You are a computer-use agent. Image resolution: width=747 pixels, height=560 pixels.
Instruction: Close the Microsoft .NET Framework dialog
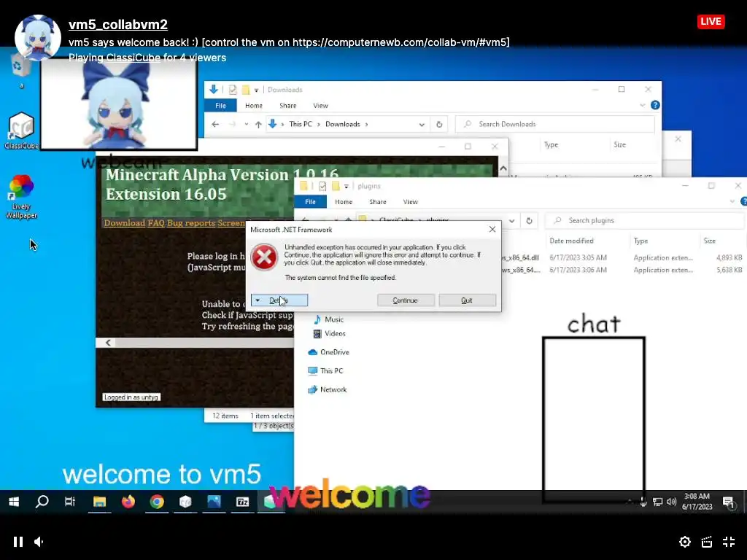(492, 230)
